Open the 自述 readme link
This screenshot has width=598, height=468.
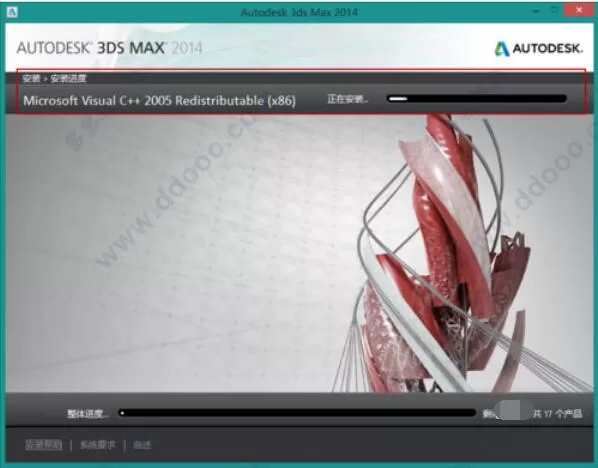pos(142,445)
